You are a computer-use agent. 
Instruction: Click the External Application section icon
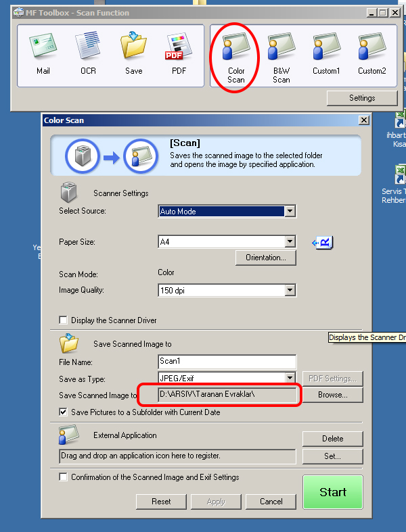click(x=68, y=435)
